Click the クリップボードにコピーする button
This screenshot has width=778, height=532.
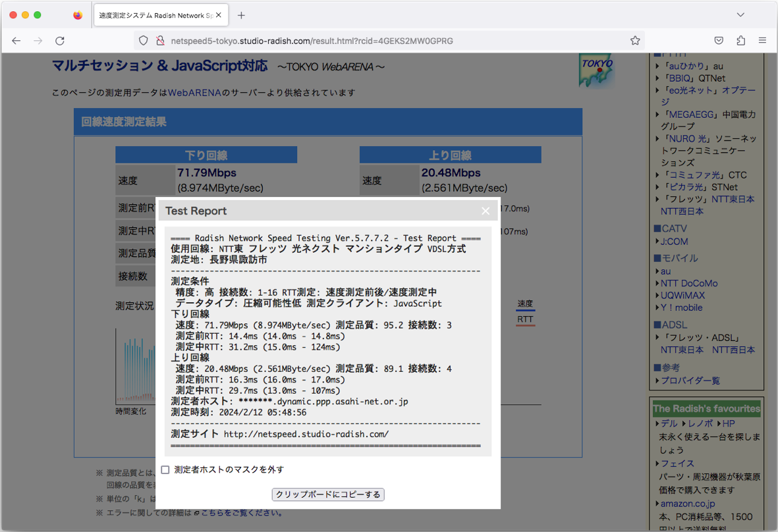click(x=328, y=494)
